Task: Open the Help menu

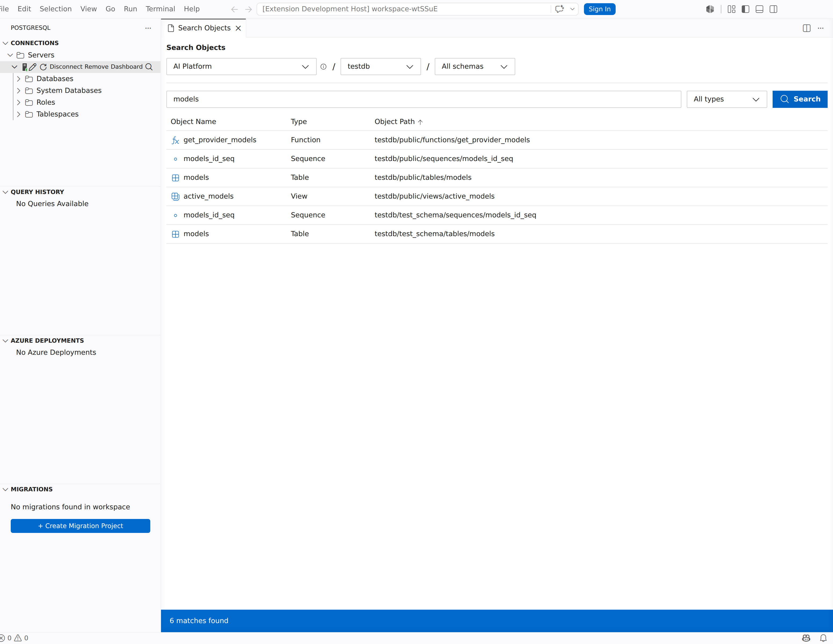Action: [191, 9]
